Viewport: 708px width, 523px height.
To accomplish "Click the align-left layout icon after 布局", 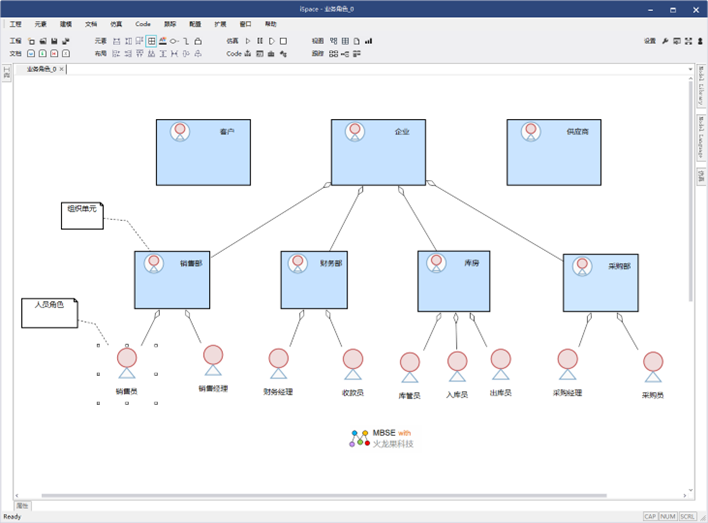I will pyautogui.click(x=116, y=53).
